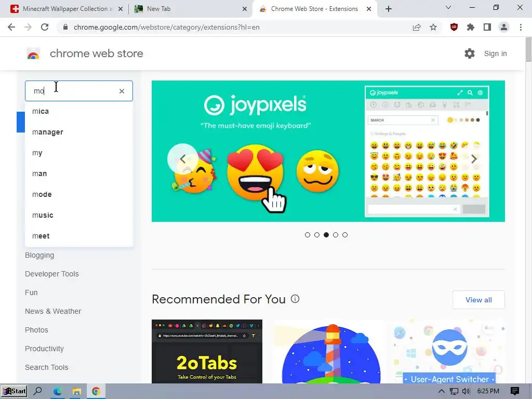The image size is (532, 399).
Task: Choose 'music' search suggestion
Action: (79, 215)
